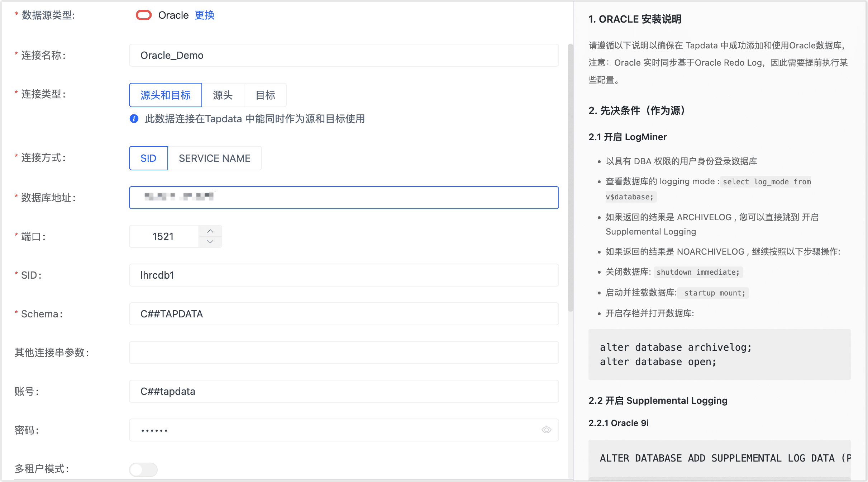This screenshot has height=482, width=868.
Task: Click the '开启存档并打开数据库:' bullet
Action: pyautogui.click(x=650, y=313)
